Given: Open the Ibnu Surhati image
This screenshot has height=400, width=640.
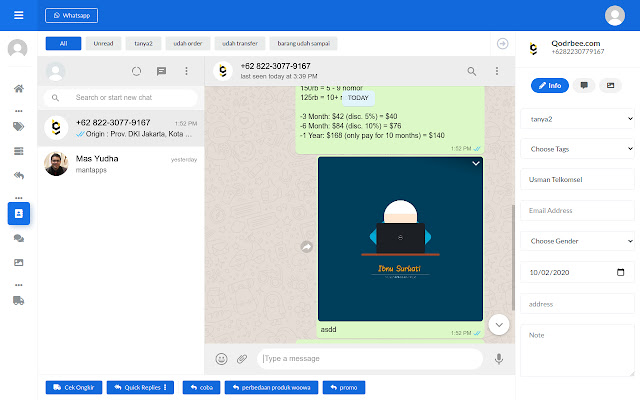Looking at the screenshot, I should pos(400,239).
